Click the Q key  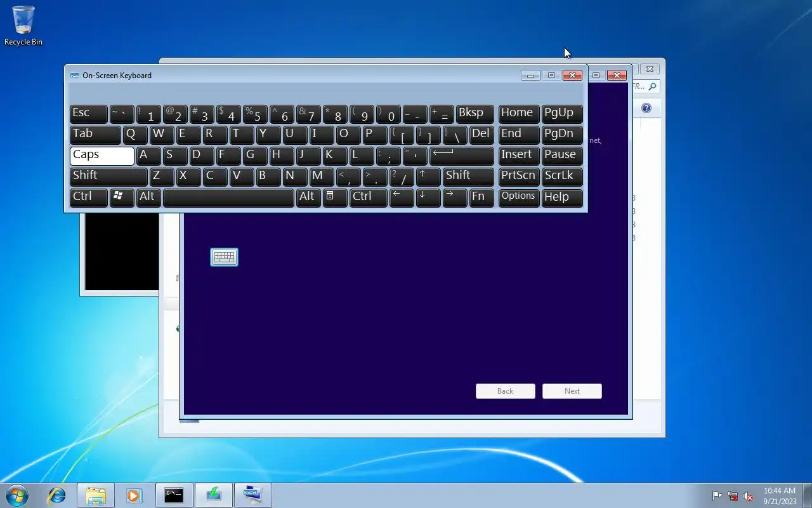coord(135,135)
